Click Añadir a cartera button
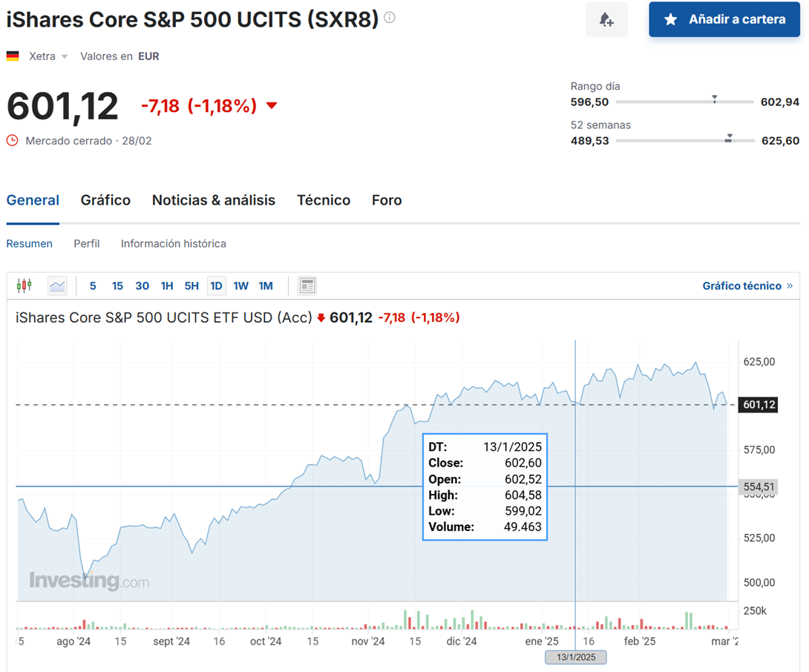The width and height of the screenshot is (809, 672). tap(724, 19)
